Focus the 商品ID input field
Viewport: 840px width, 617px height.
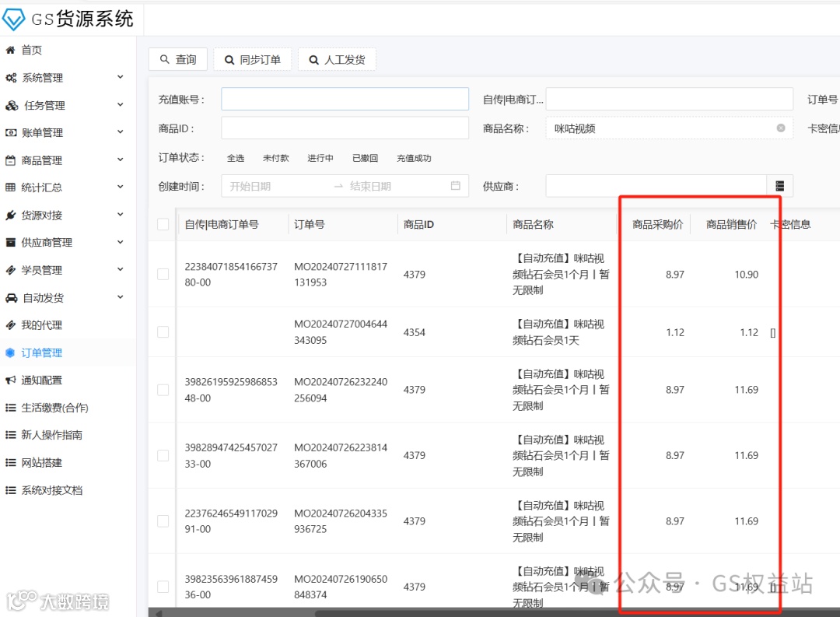345,128
